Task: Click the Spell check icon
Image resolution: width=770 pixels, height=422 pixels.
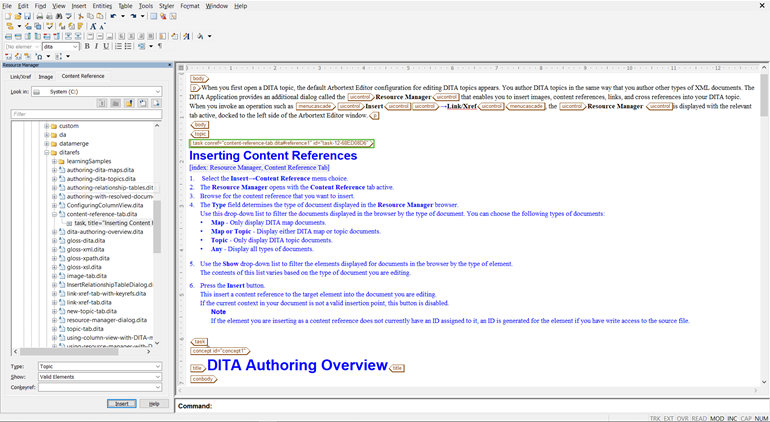Action: [x=69, y=16]
